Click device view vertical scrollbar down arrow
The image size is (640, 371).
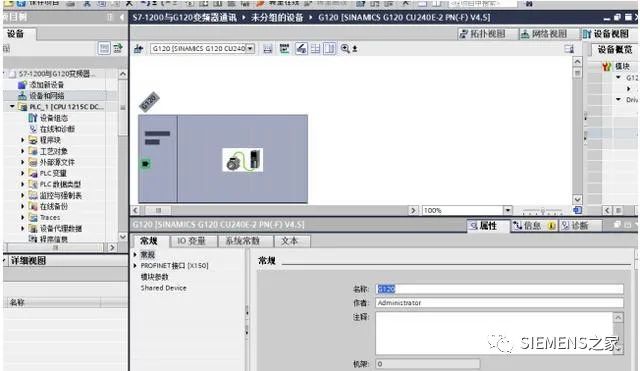pyautogui.click(x=577, y=199)
